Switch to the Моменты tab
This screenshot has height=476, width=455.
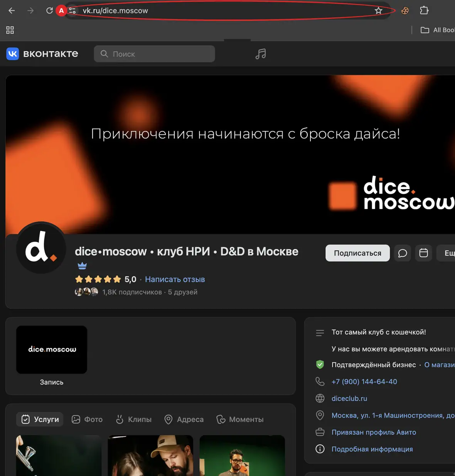point(240,419)
